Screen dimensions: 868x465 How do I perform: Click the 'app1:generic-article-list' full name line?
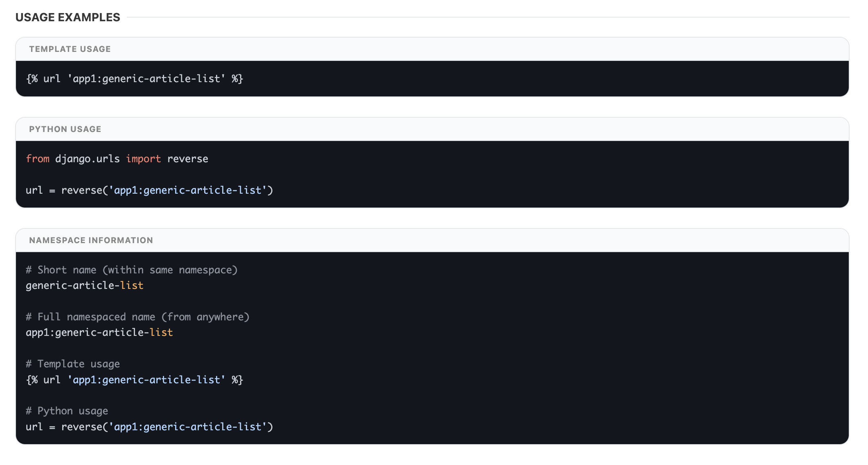click(99, 332)
